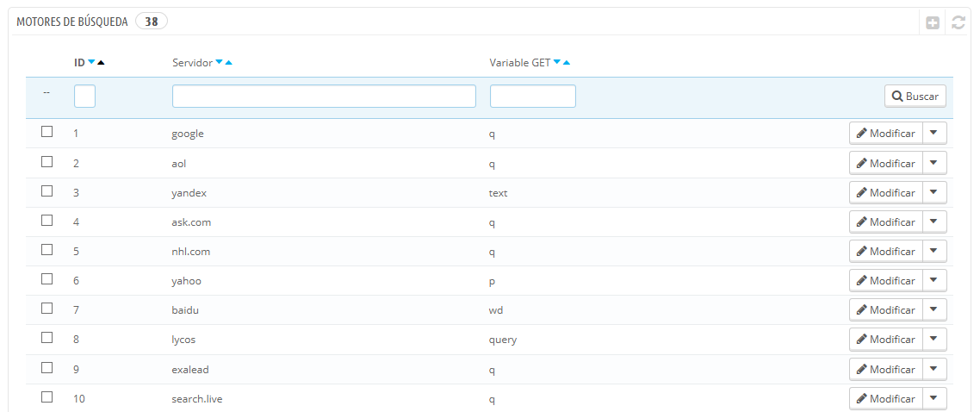Click the google server name cell
The height and width of the screenshot is (412, 980).
tap(188, 133)
